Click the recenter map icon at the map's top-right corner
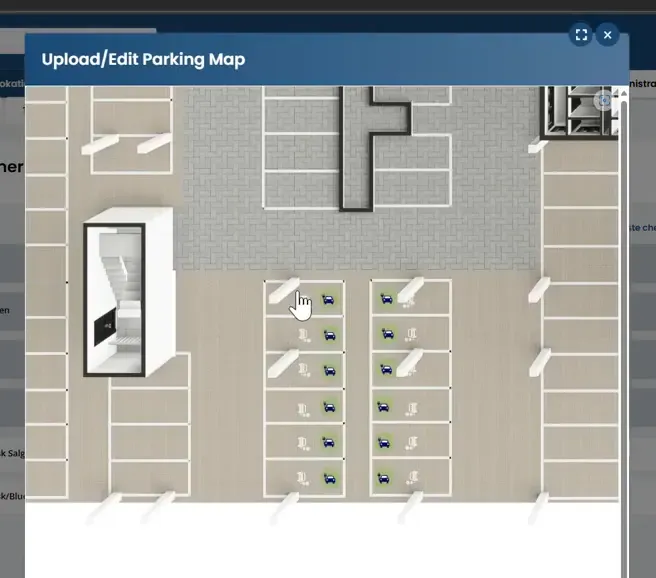The image size is (656, 578). click(604, 100)
